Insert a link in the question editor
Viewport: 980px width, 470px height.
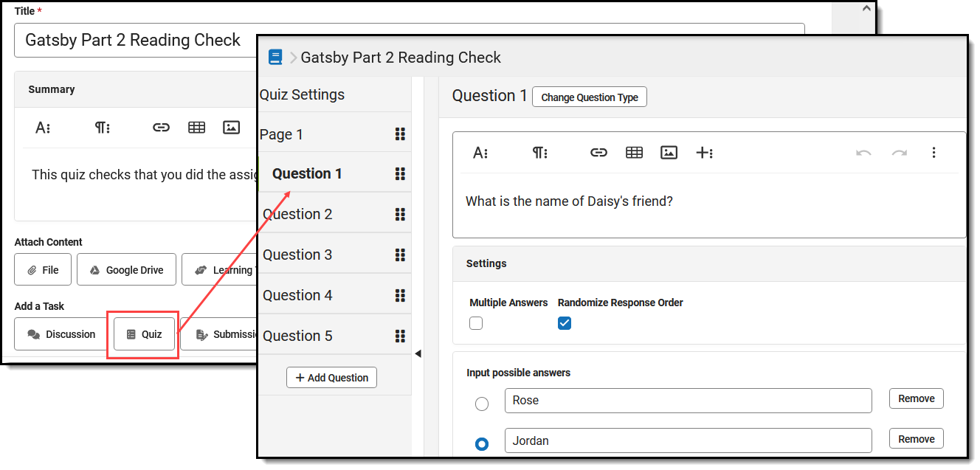598,153
